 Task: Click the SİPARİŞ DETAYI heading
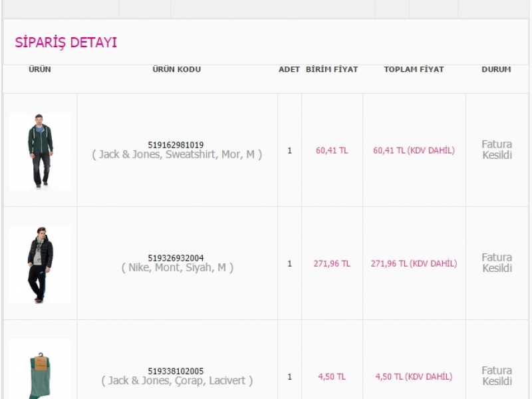66,43
